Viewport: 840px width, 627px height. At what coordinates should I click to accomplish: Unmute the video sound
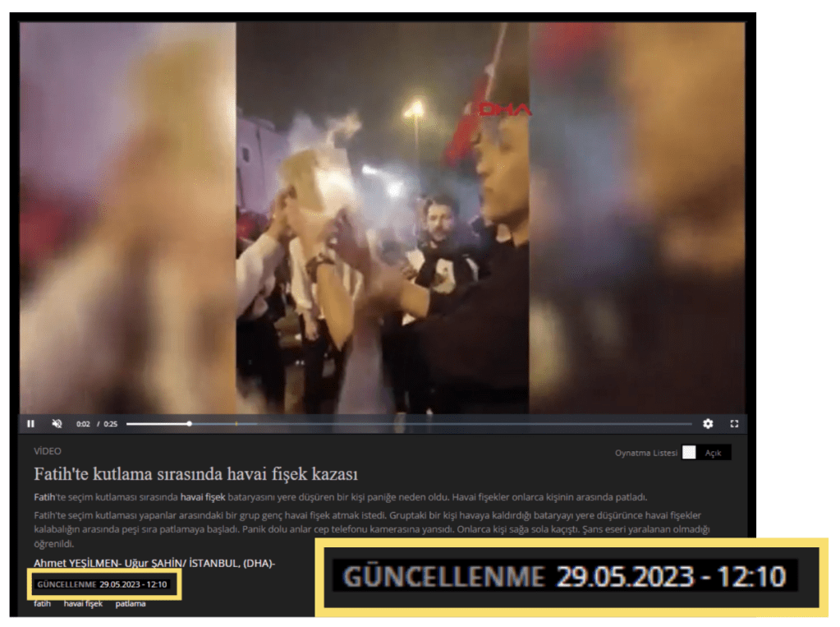57,424
